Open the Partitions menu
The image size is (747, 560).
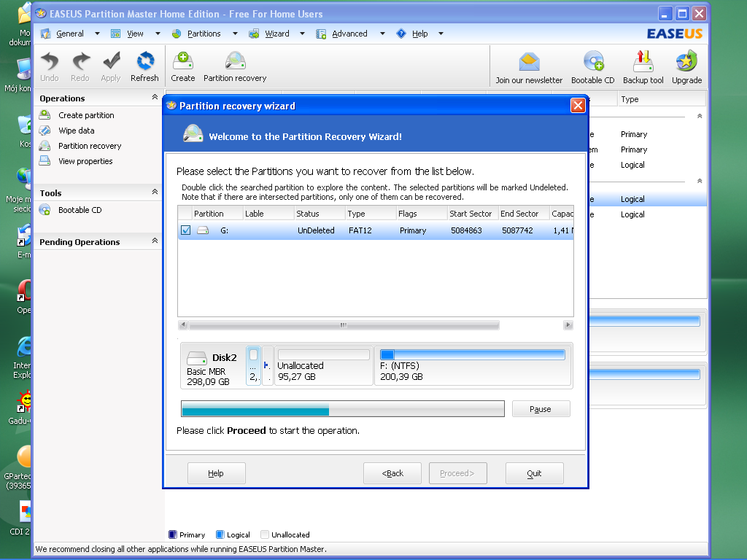(204, 34)
